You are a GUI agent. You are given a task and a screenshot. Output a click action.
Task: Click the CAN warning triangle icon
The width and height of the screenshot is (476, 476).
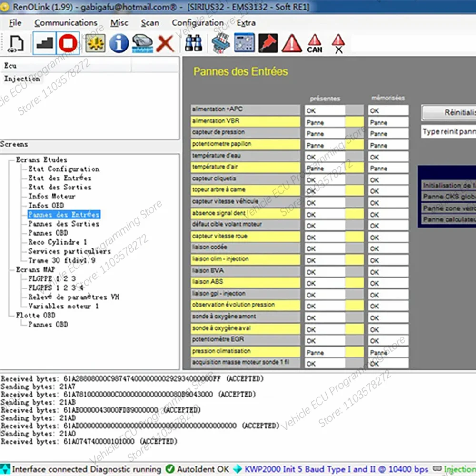(314, 44)
